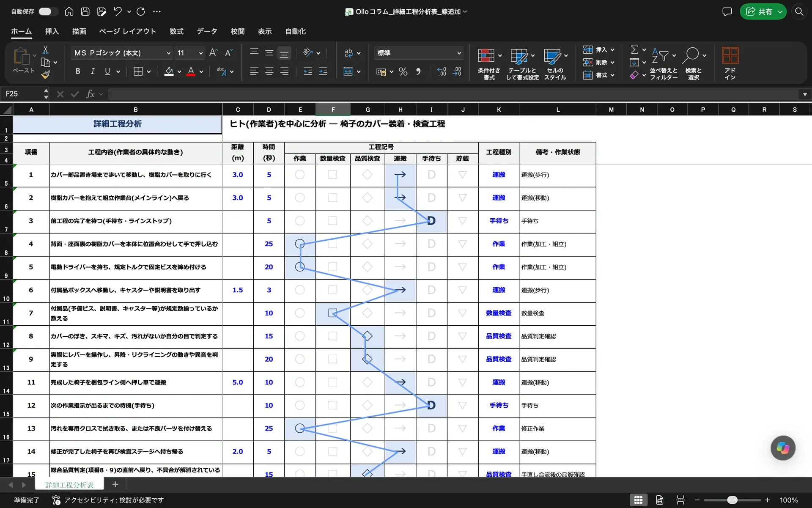Open セルのスタイル cell styles
Viewport: 812px width, 508px height.
pos(555,63)
